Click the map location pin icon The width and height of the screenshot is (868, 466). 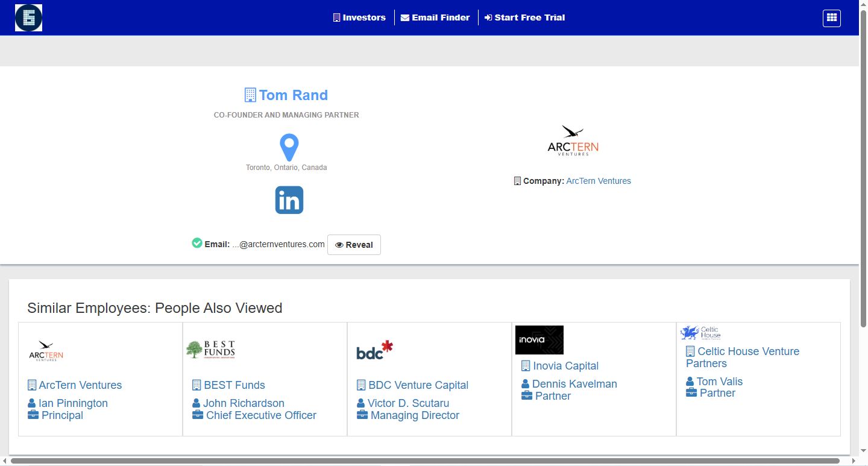pos(289,148)
